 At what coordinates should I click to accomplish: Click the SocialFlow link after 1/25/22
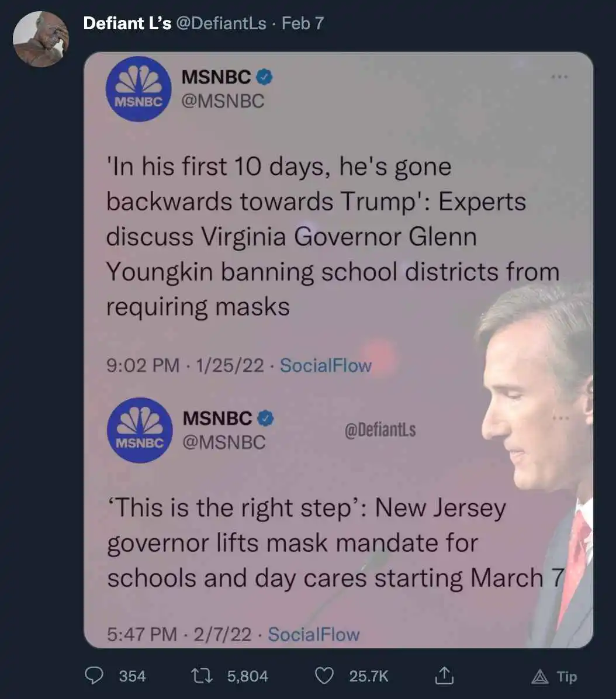[x=326, y=365]
